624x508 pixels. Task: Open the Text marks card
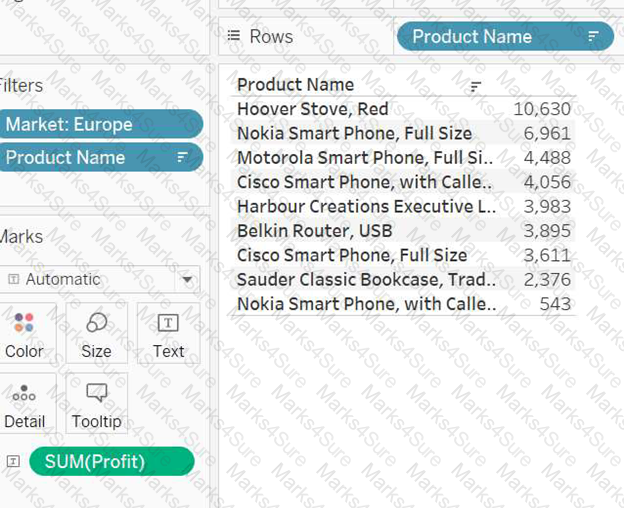pos(168,334)
